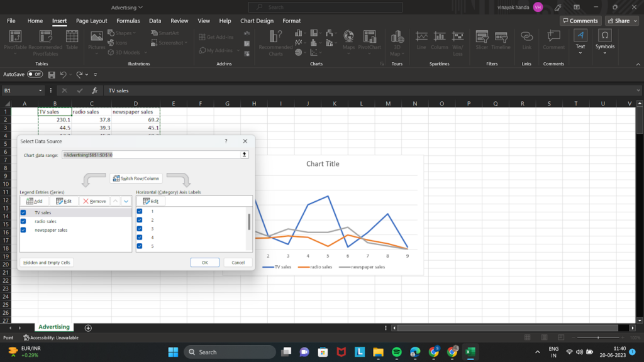644x362 pixels.
Task: Click OK in Select Data Source
Action: tap(204, 263)
